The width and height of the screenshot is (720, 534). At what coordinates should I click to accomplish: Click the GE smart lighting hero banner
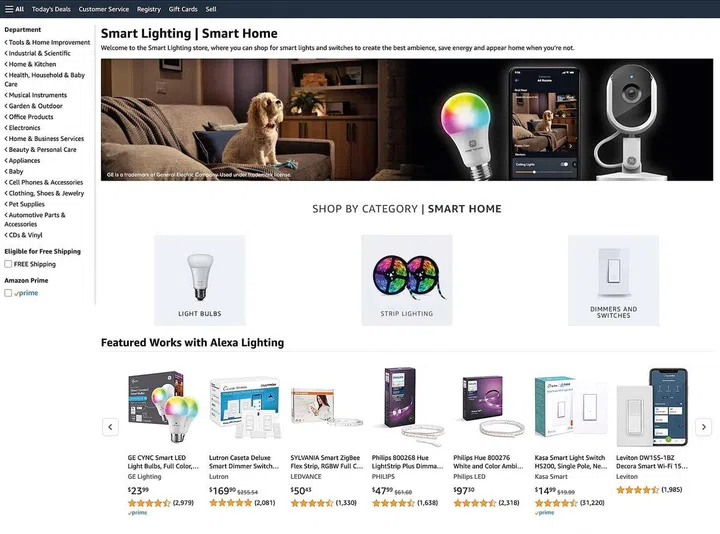[x=407, y=119]
